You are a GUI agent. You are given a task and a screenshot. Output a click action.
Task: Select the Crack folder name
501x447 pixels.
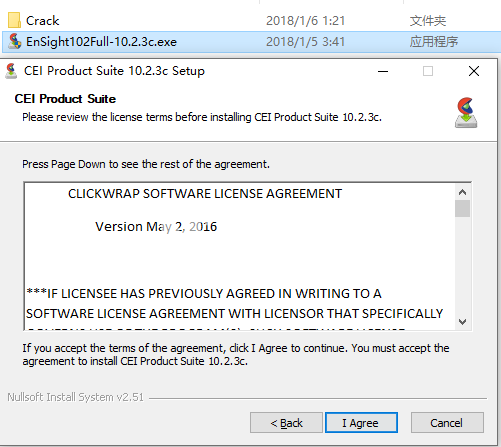click(x=43, y=21)
